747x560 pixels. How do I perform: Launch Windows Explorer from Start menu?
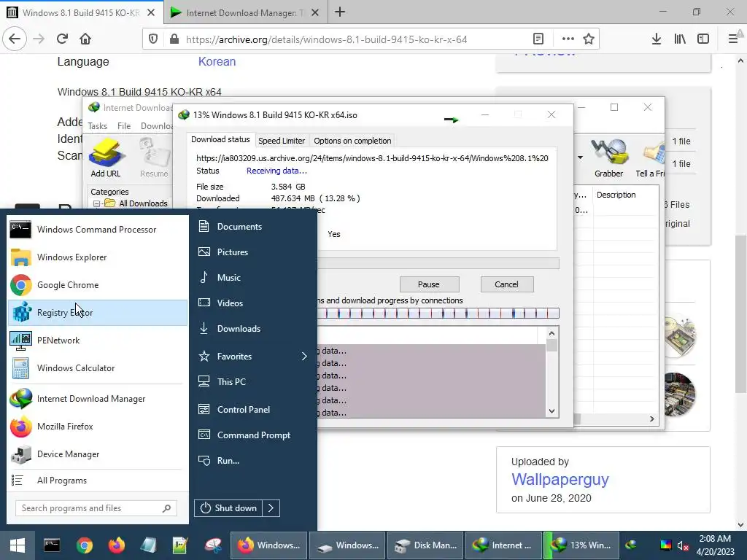(98, 257)
